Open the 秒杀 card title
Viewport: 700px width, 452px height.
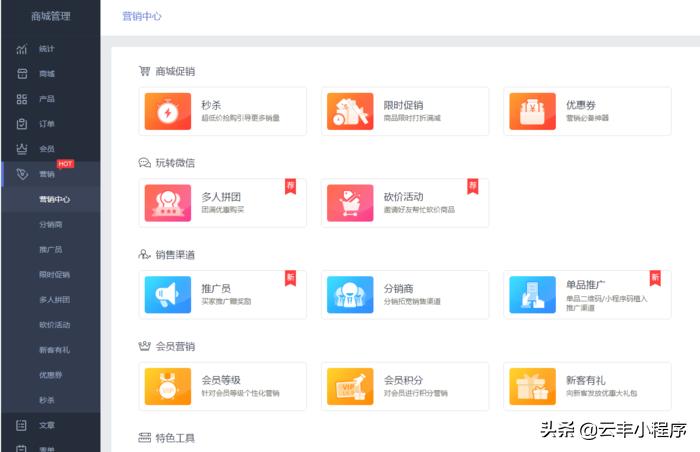click(x=211, y=105)
